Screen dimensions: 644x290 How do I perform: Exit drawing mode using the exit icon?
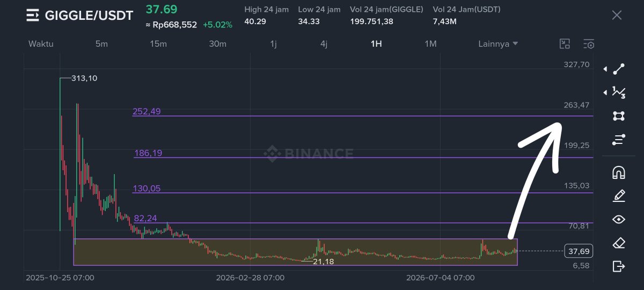(619, 266)
